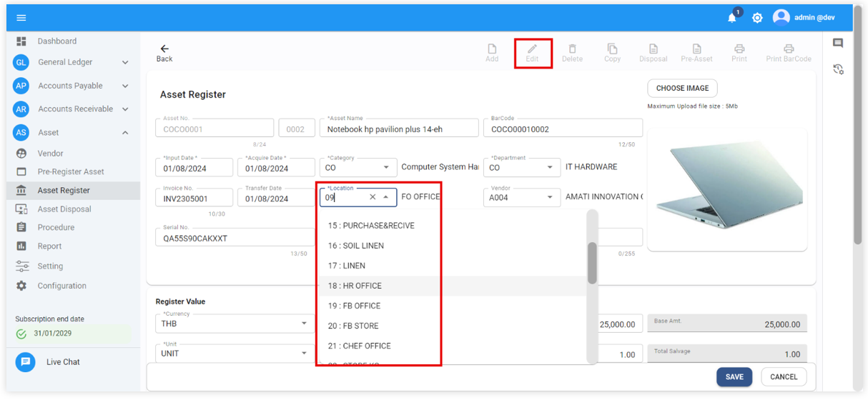Open the chat panel icon on right

[x=838, y=44]
